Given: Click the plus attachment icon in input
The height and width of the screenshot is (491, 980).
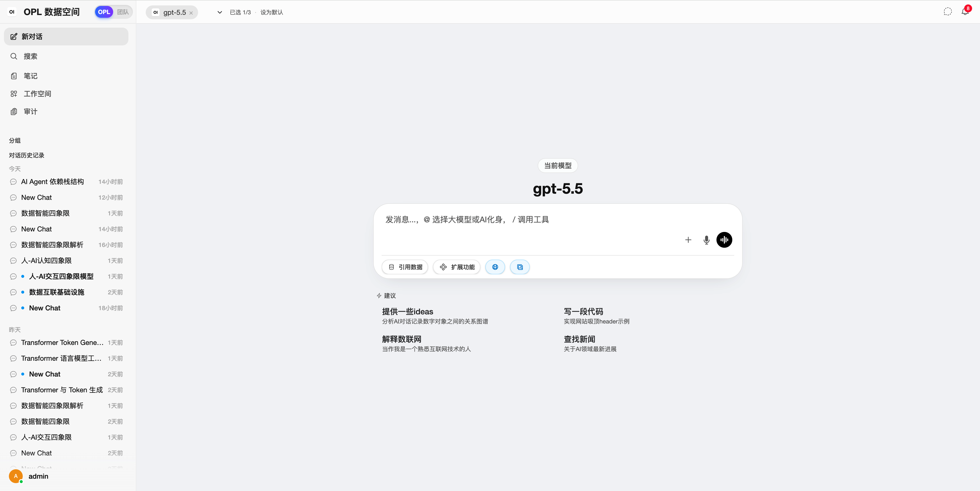Looking at the screenshot, I should (688, 240).
